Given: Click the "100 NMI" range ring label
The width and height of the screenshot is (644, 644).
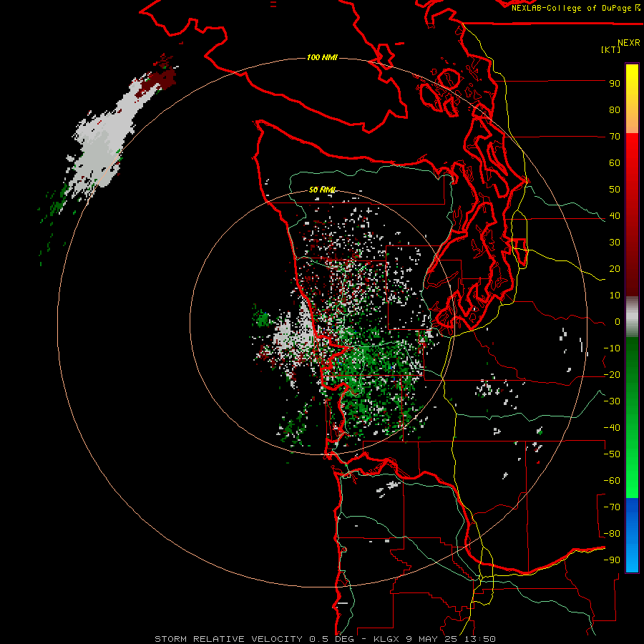Looking at the screenshot, I should pyautogui.click(x=322, y=57).
